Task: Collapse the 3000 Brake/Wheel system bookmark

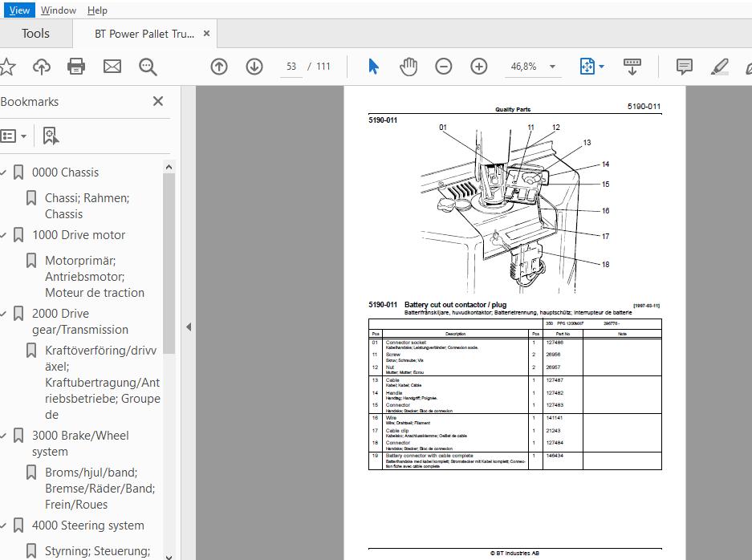Action: 3,436
